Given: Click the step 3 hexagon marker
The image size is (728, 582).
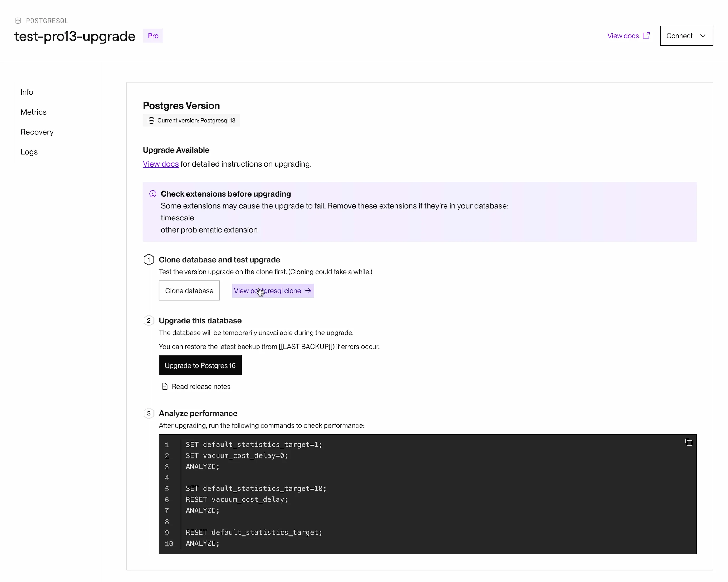Looking at the screenshot, I should click(x=149, y=413).
